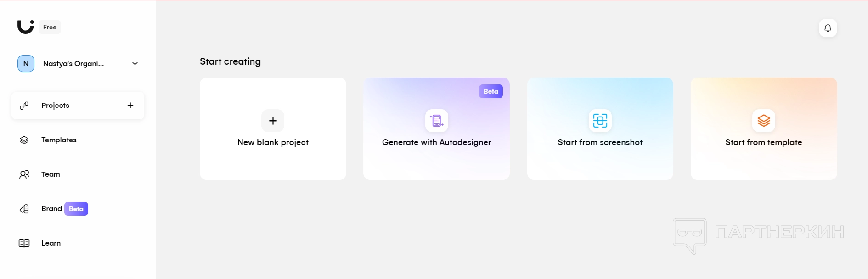Click the orange layers template icon
The height and width of the screenshot is (279, 868).
[x=763, y=121]
